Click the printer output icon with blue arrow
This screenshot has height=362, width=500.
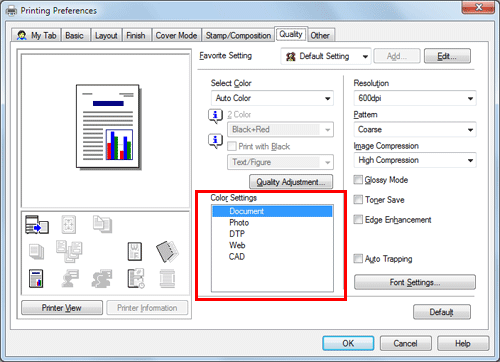[x=37, y=224]
